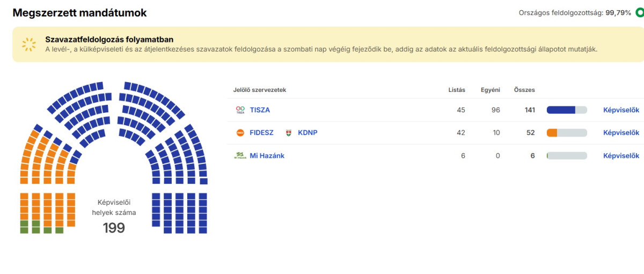Click the Összes column header
Screen dimensions: 644x274
coord(524,90)
